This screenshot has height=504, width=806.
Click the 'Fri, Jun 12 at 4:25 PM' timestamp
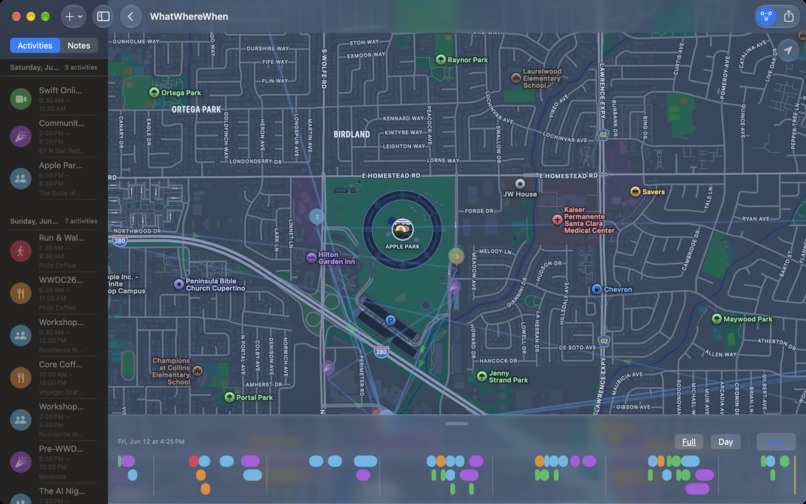pyautogui.click(x=151, y=441)
